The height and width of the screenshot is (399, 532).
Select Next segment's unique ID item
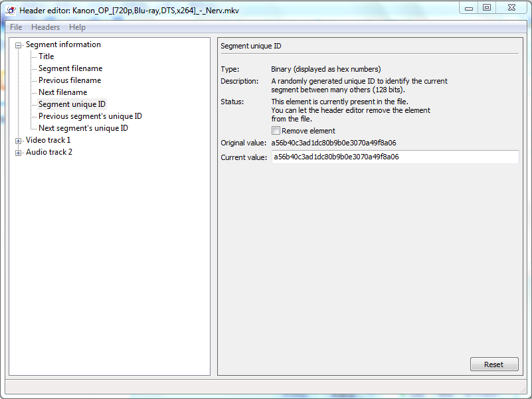click(83, 128)
